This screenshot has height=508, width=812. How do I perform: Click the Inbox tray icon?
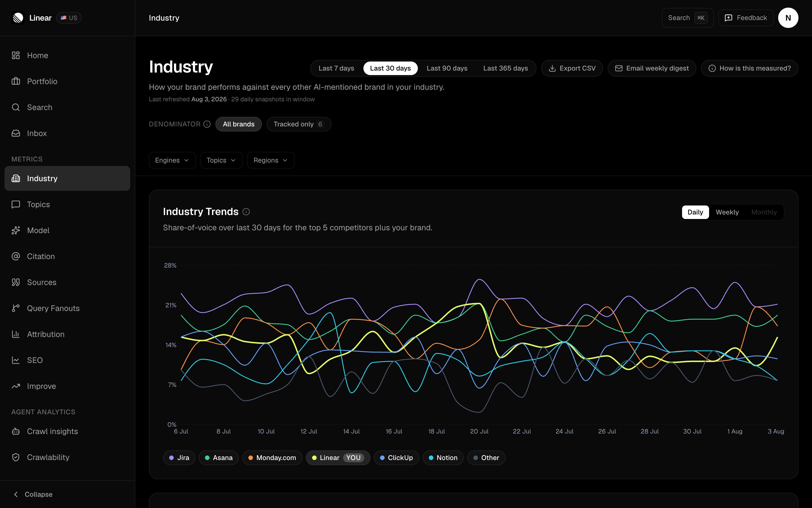tap(16, 133)
